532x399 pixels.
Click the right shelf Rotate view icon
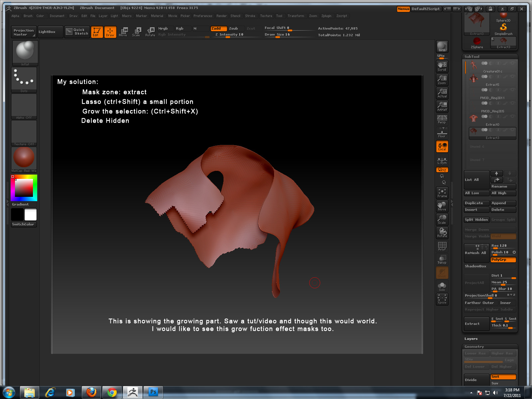(442, 233)
